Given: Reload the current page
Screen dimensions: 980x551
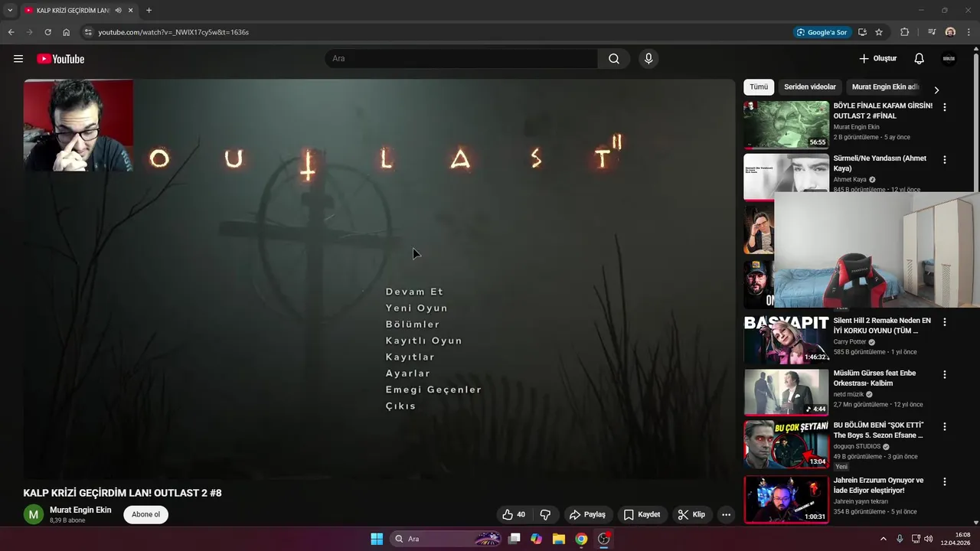Looking at the screenshot, I should click(47, 32).
